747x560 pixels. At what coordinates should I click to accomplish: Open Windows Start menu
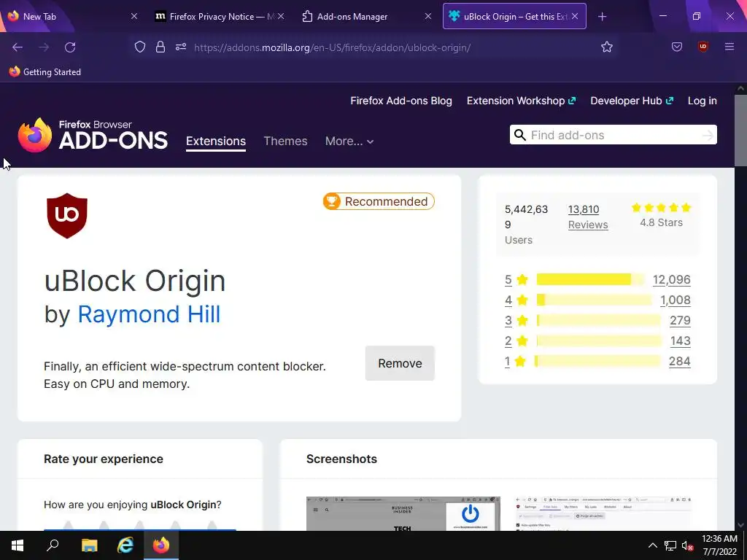point(18,545)
